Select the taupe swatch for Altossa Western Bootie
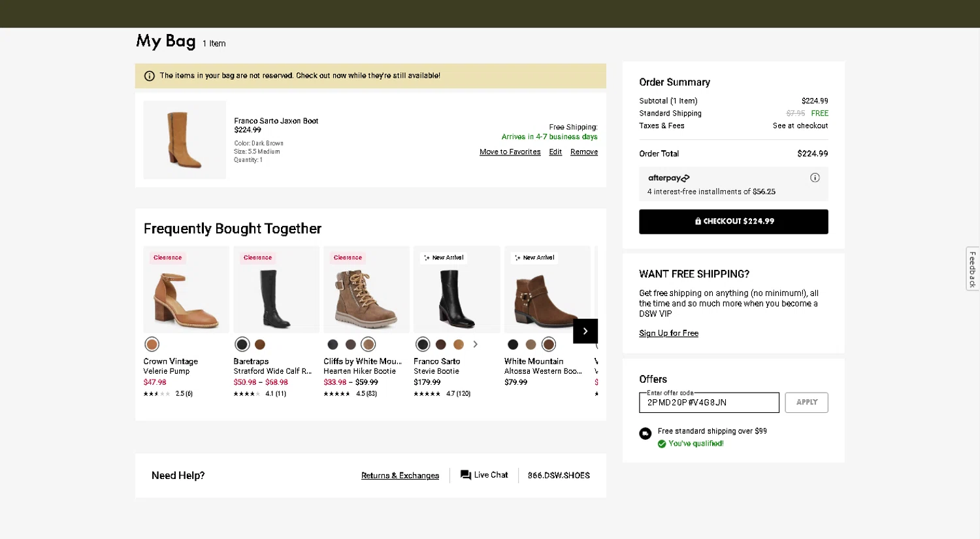980x539 pixels. pyautogui.click(x=531, y=344)
